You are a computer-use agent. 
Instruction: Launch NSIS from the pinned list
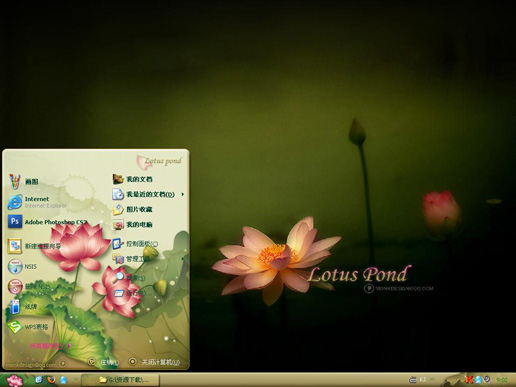tap(22, 267)
